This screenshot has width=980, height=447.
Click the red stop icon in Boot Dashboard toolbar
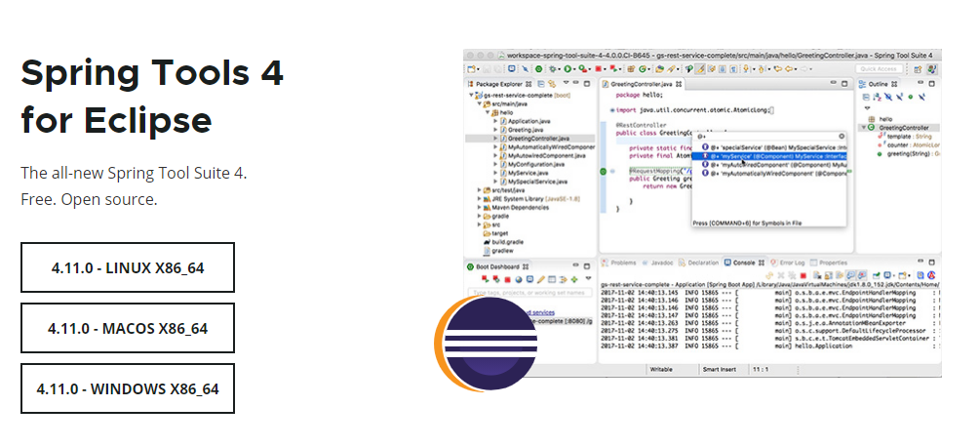pyautogui.click(x=507, y=279)
